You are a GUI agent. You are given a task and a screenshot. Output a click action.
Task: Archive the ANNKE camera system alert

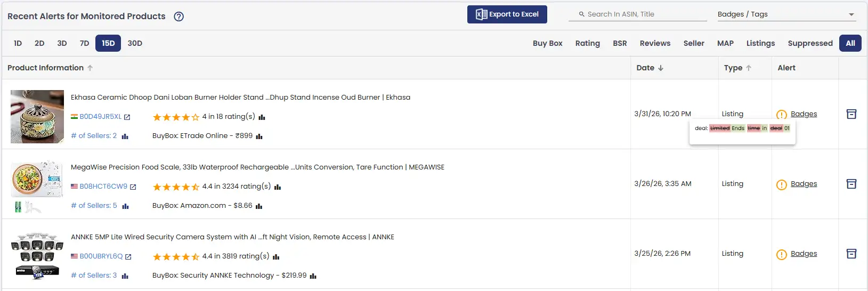(x=851, y=254)
